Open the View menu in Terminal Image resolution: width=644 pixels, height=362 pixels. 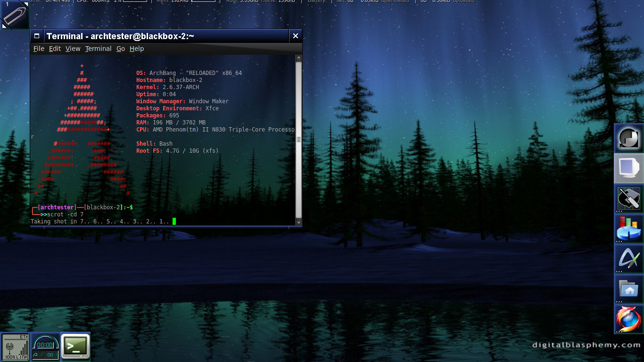(73, 49)
